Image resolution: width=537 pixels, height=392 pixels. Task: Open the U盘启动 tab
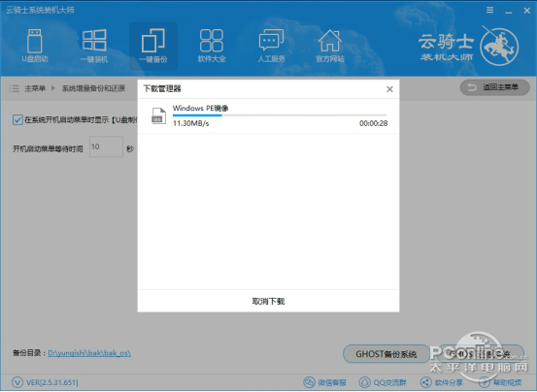(x=35, y=46)
